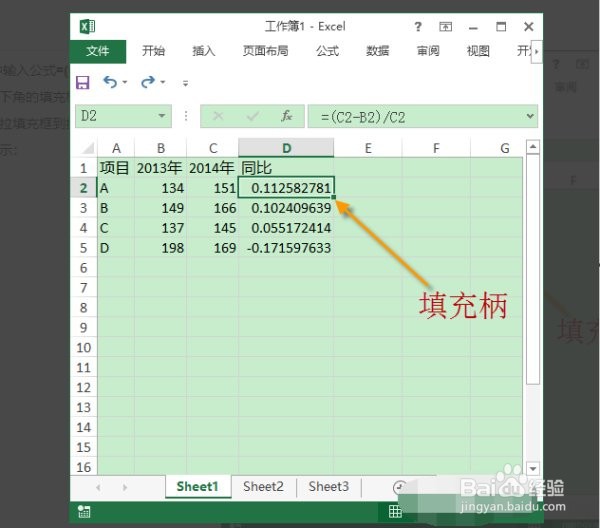600x528 pixels.
Task: Open the 文件 (File) tab
Action: tap(98, 51)
